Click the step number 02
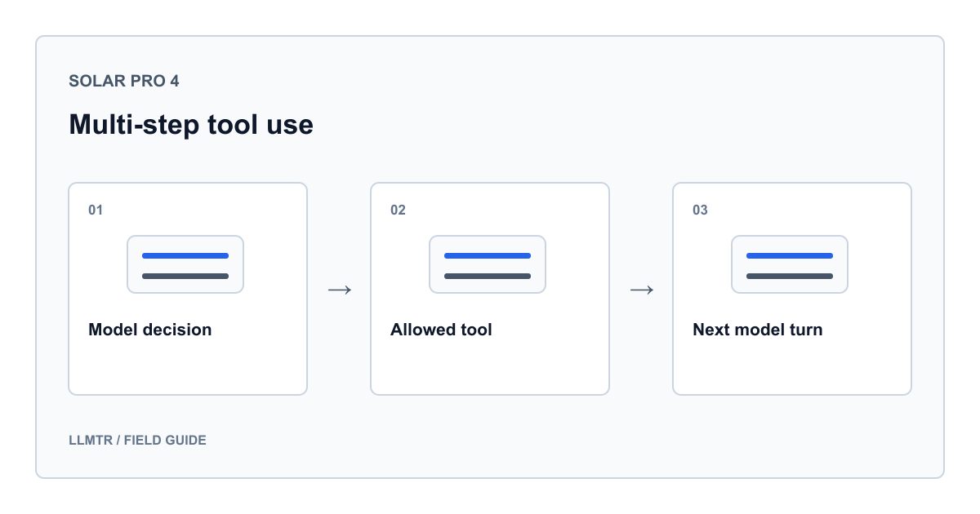The image size is (980, 514). click(x=398, y=210)
